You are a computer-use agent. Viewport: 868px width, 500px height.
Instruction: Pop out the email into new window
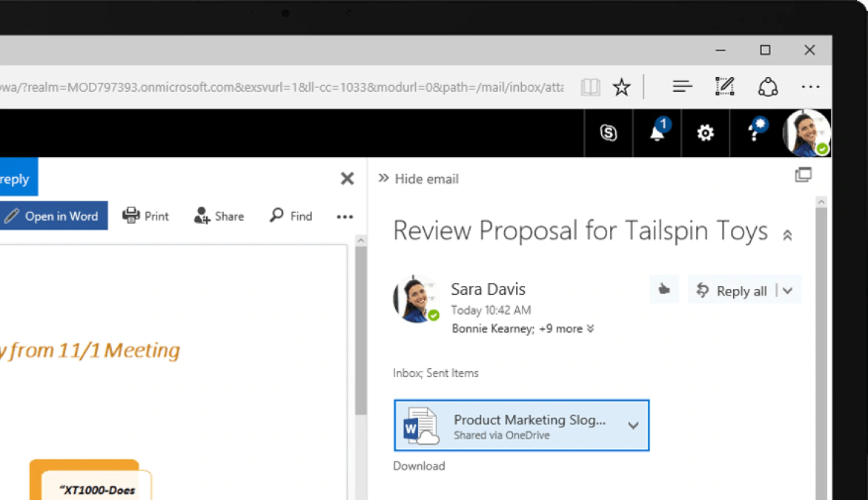click(804, 173)
